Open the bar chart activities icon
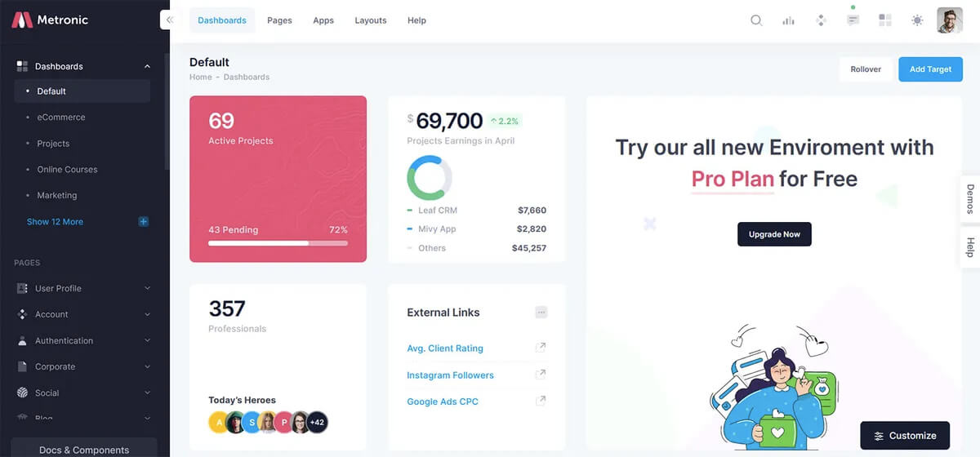Screen dimensions: 980x457 (788, 20)
